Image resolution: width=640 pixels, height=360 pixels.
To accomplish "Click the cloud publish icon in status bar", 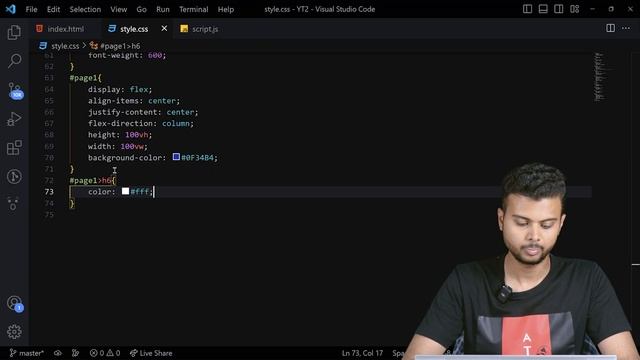I will point(58,353).
